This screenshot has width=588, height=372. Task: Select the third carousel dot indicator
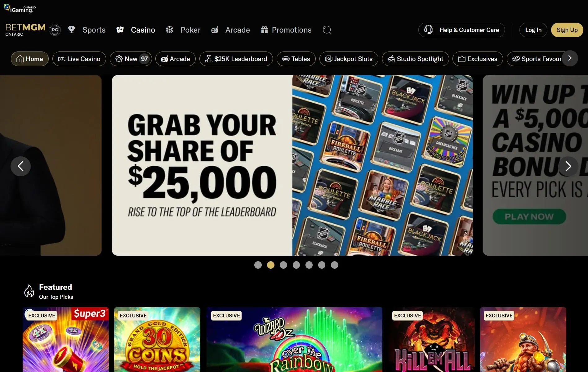(x=283, y=265)
